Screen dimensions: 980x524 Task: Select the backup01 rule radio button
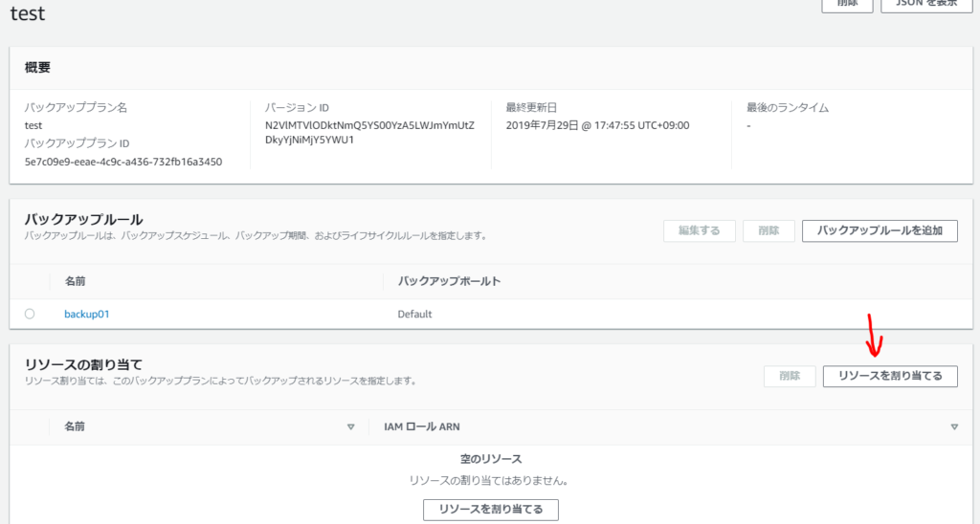click(x=30, y=314)
